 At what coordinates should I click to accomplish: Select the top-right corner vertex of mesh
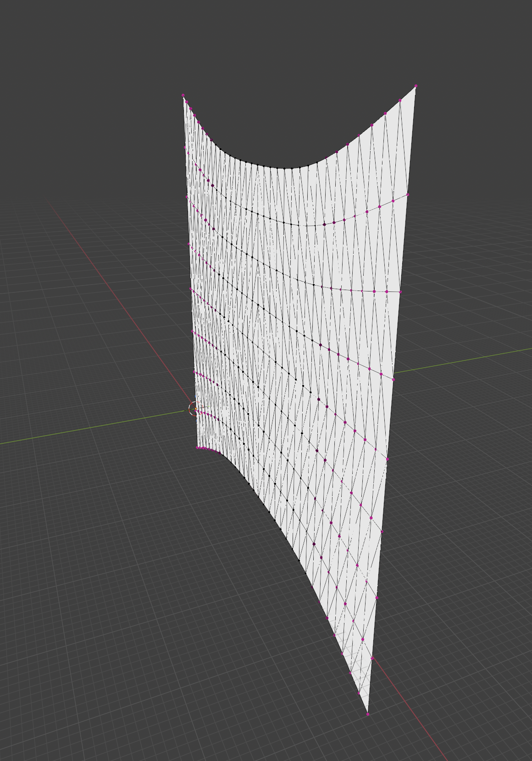click(x=416, y=86)
